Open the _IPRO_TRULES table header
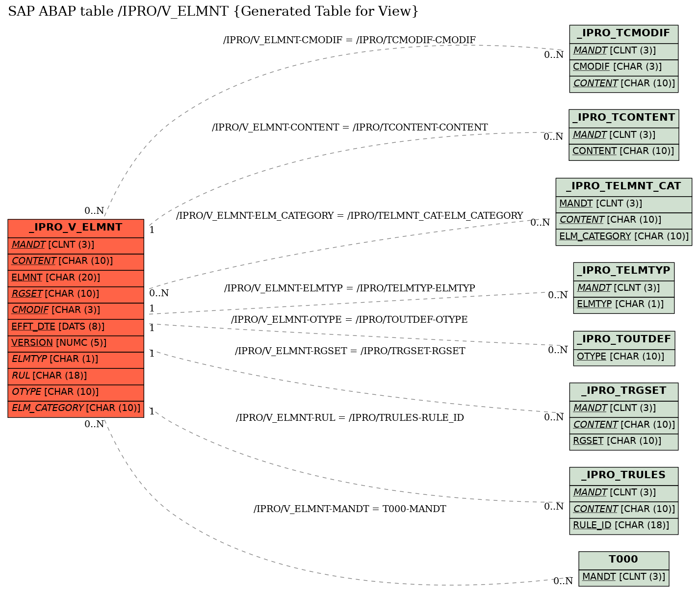The height and width of the screenshot is (591, 700). (624, 476)
